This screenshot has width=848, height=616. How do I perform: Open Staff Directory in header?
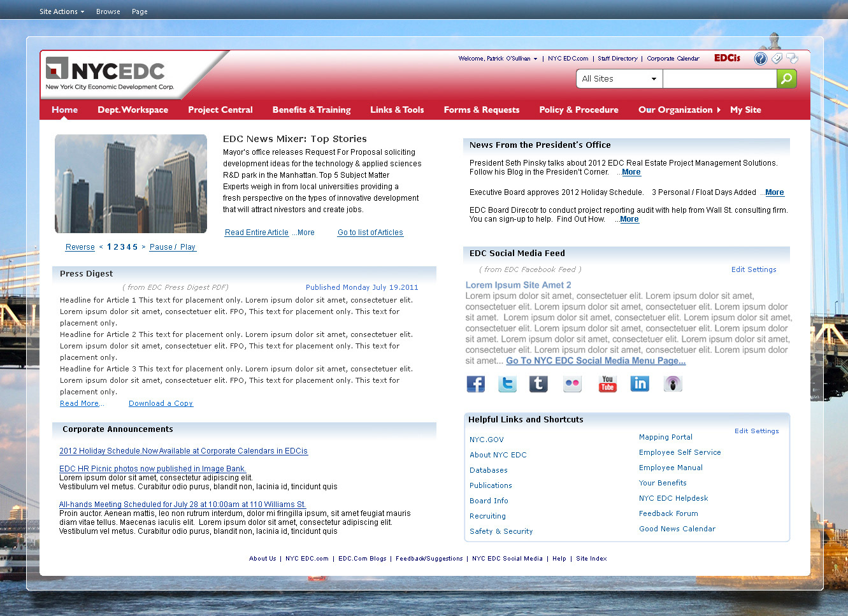coord(617,59)
